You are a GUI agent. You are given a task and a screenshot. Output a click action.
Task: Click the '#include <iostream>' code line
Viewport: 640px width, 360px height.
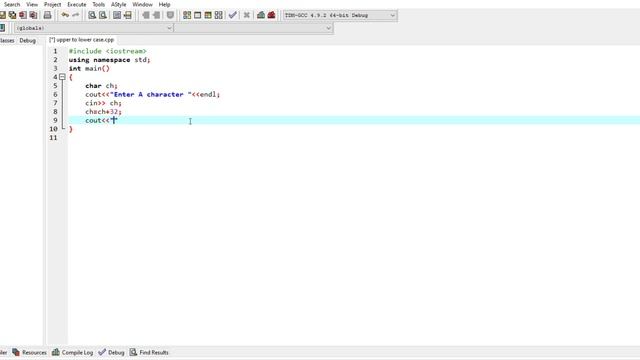[x=107, y=51]
